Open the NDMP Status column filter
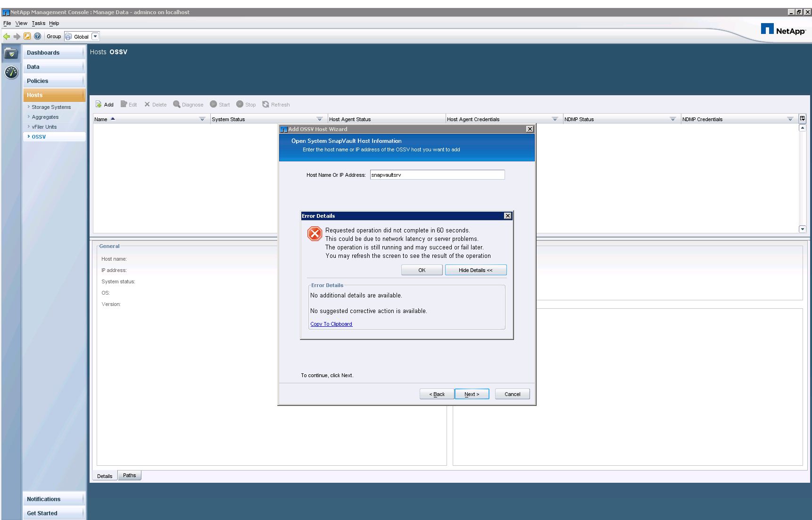 pyautogui.click(x=673, y=119)
